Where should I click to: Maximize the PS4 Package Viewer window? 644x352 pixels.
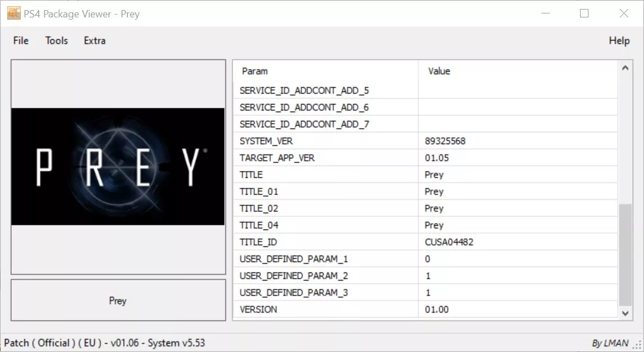pos(584,13)
